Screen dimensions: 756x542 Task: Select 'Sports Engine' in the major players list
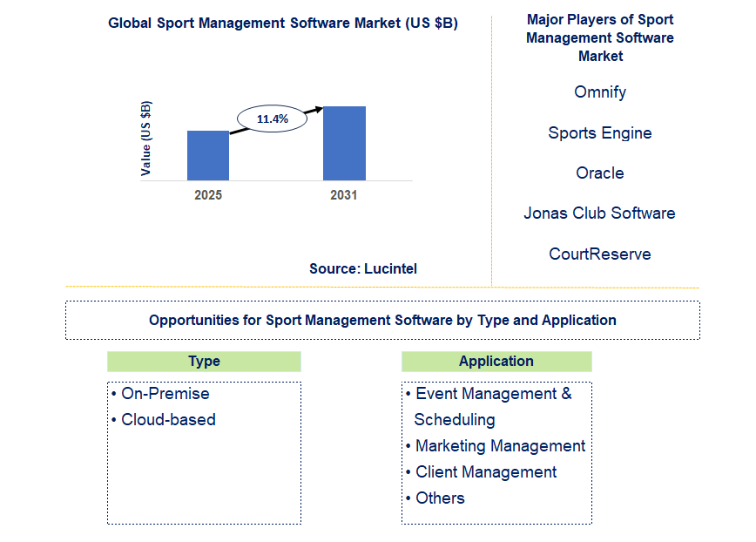pyautogui.click(x=600, y=132)
